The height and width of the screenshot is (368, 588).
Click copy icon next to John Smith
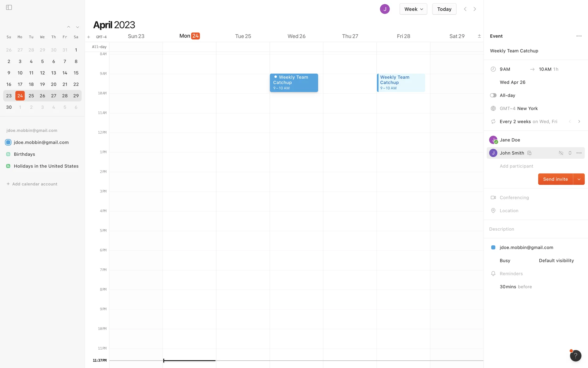(529, 153)
